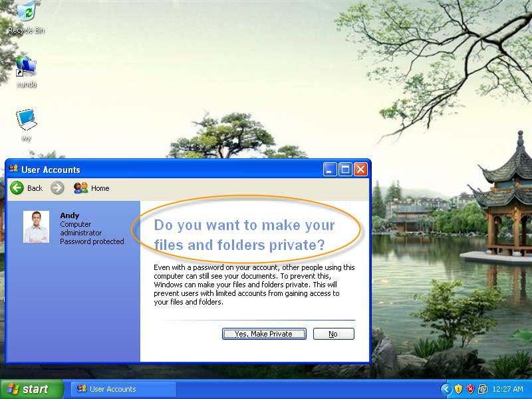Open the Recycle Bin desktop icon
Screen dimensions: 532x399
pyautogui.click(x=27, y=17)
